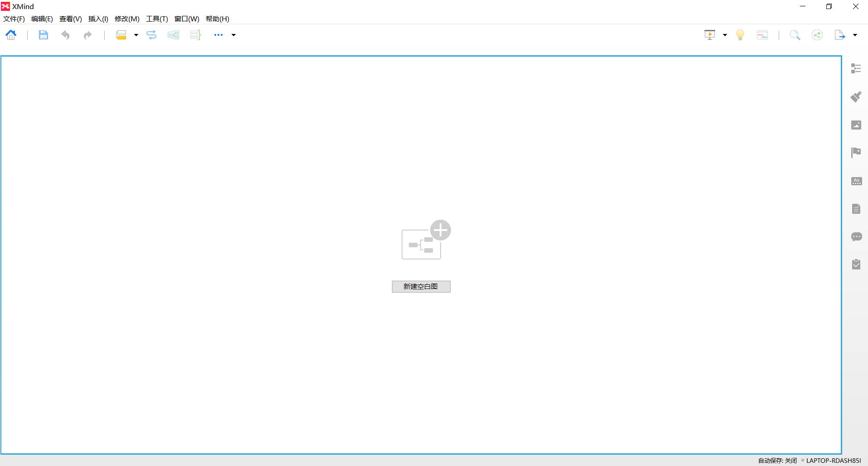Screen dimensions: 868x466
Task: Click the Save floppy disk icon
Action: (43, 34)
